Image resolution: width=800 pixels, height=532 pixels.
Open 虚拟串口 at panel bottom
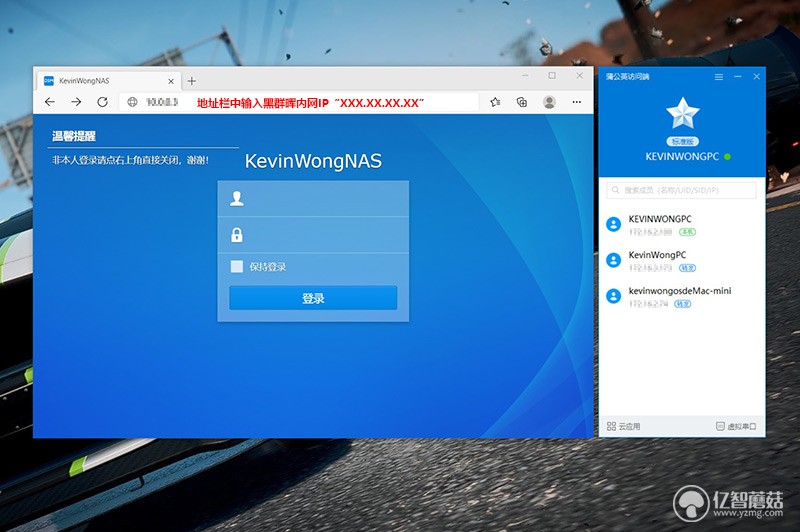coord(736,426)
